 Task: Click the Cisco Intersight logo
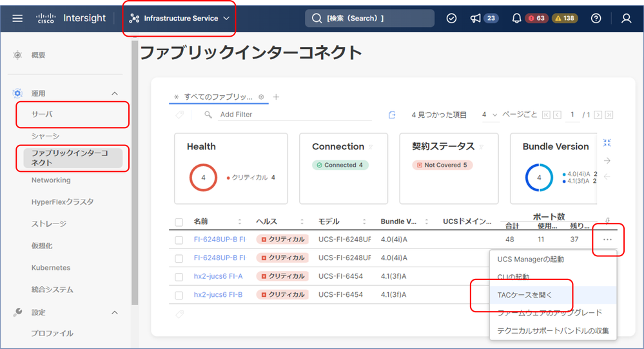coord(71,19)
